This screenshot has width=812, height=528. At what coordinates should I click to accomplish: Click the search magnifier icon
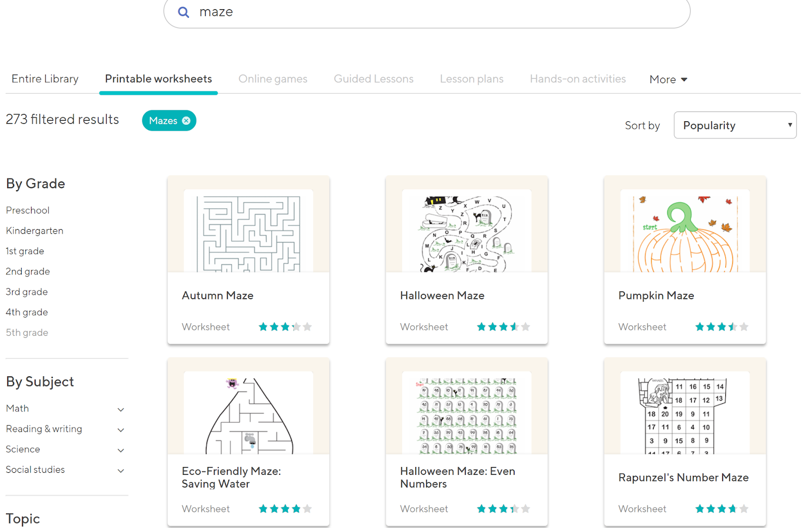[183, 12]
